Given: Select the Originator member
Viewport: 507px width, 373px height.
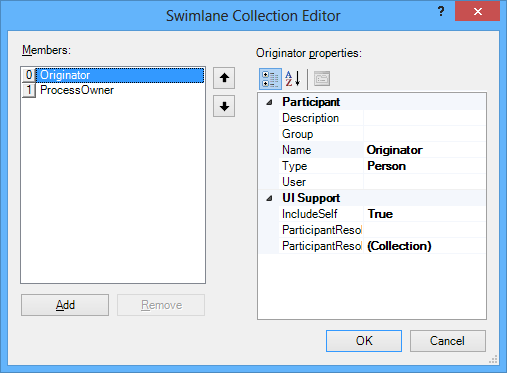Looking at the screenshot, I should pos(120,75).
